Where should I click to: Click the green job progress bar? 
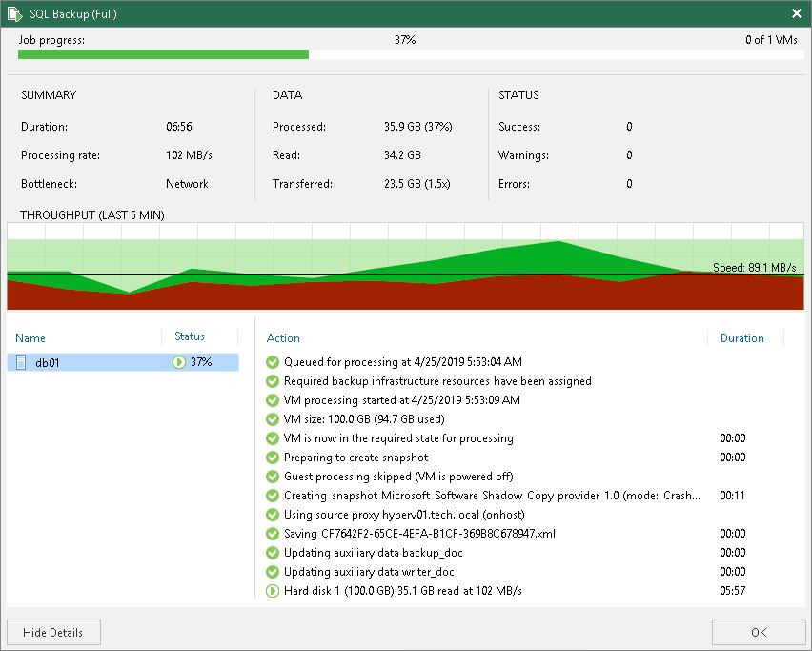click(163, 54)
